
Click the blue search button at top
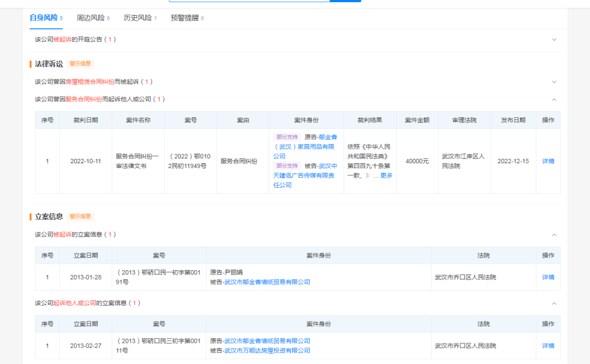[345, 1]
